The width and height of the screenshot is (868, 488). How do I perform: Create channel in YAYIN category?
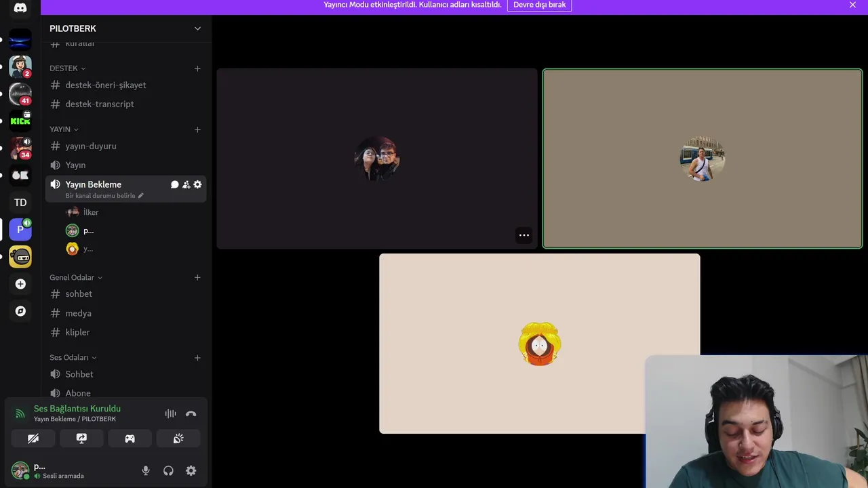(x=197, y=129)
